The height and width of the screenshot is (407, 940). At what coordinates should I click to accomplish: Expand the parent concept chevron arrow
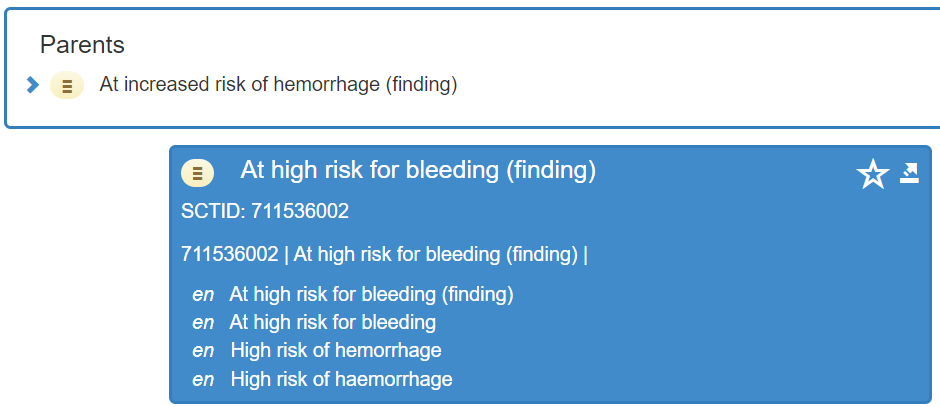33,85
